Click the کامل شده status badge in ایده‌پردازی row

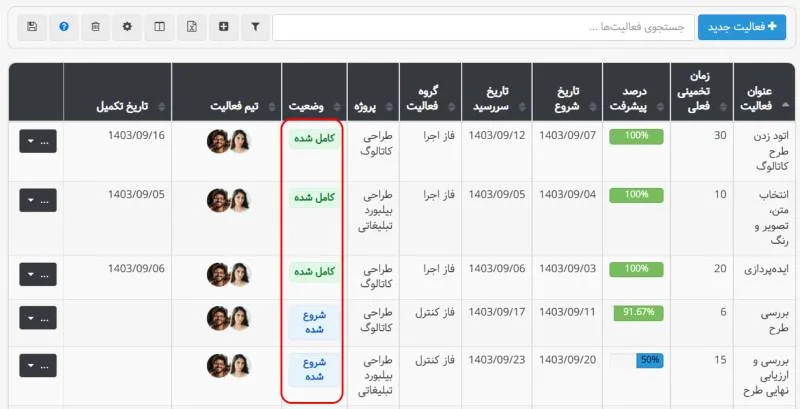tap(314, 271)
